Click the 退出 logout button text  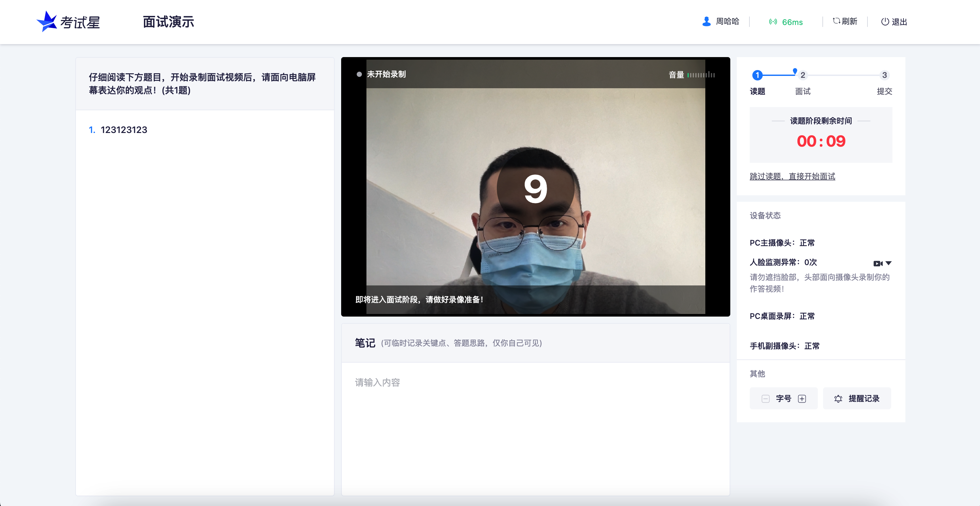pyautogui.click(x=899, y=22)
